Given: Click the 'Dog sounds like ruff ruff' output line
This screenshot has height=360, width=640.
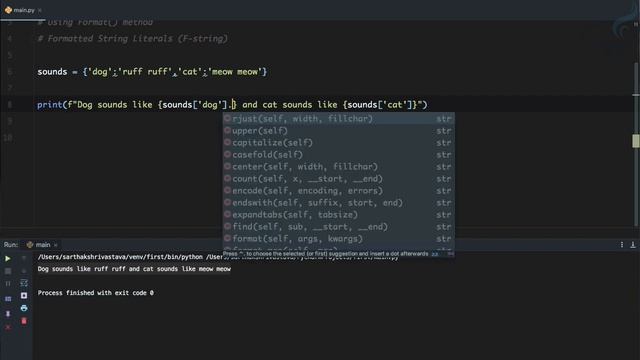Looking at the screenshot, I should [x=134, y=269].
